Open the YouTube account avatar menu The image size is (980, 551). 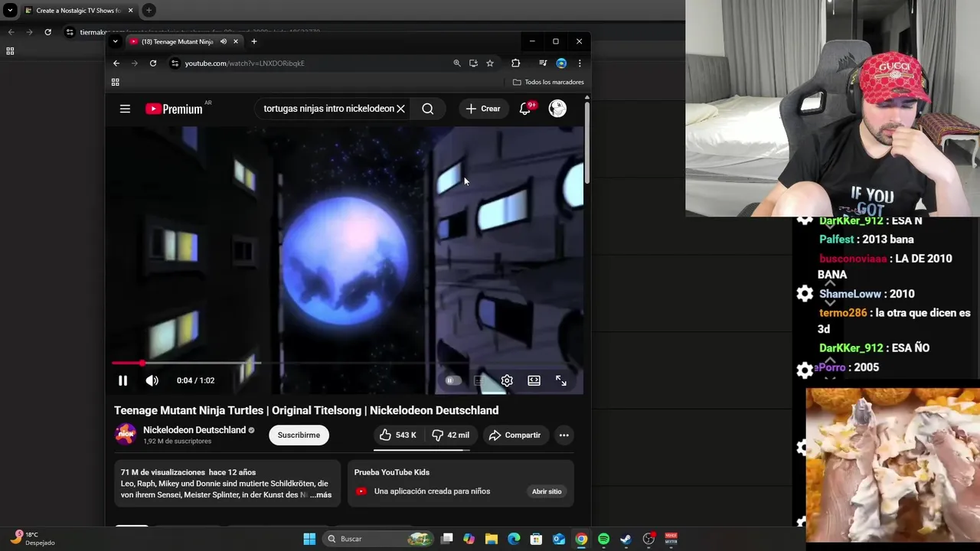point(557,109)
